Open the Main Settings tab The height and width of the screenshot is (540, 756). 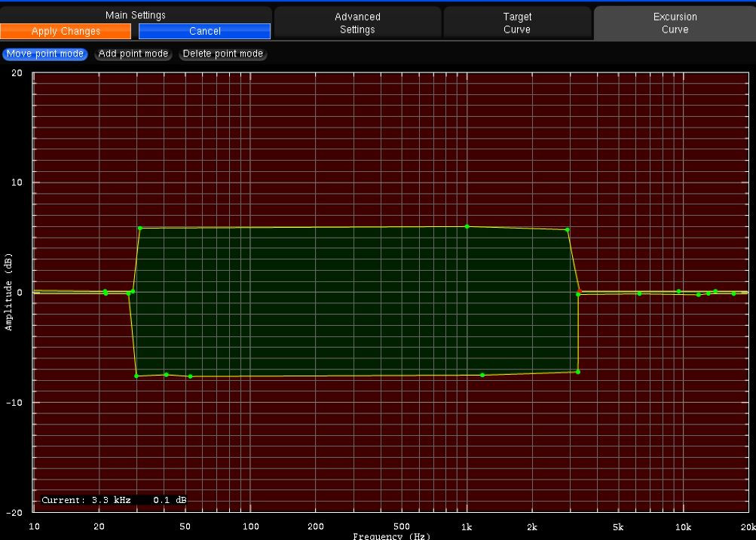[136, 15]
